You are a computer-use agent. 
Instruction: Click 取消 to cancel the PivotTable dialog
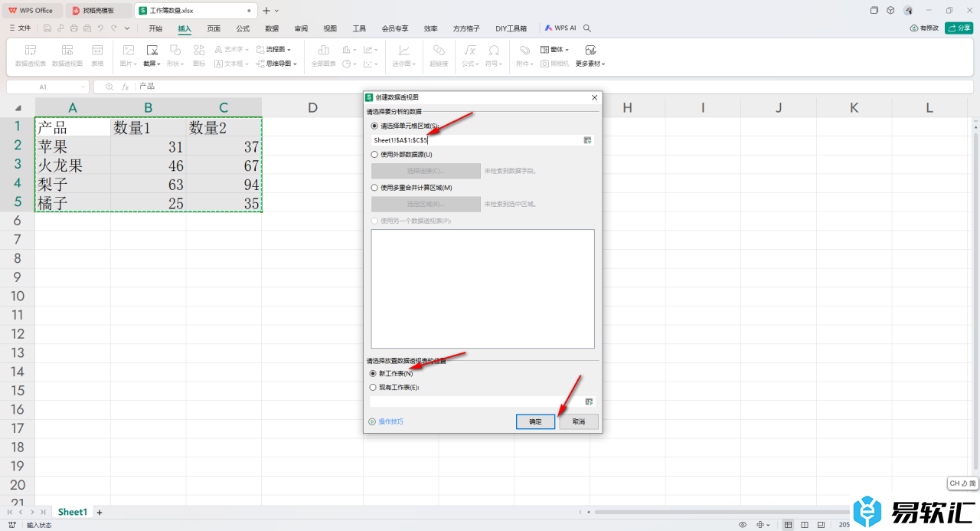[x=579, y=421]
